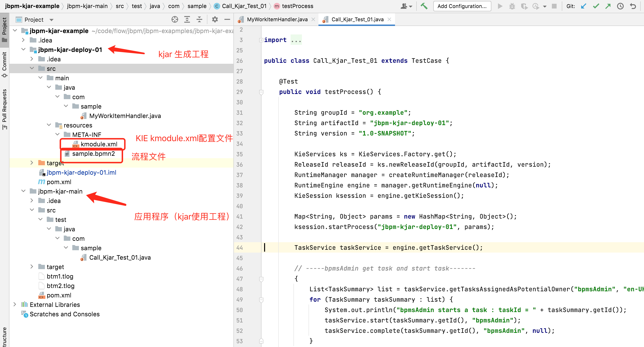The height and width of the screenshot is (347, 644).
Task: Click the Git rollback icon
Action: tap(633, 6)
